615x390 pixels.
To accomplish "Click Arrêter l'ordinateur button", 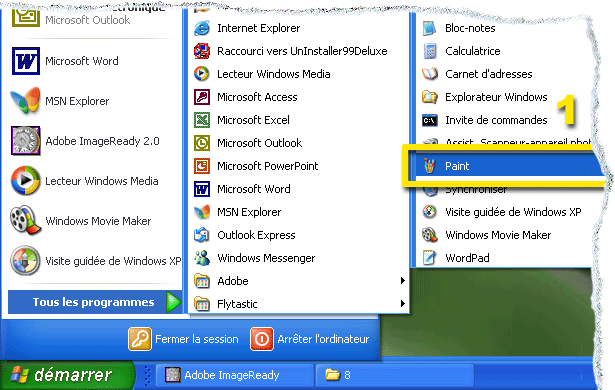I will (x=310, y=339).
